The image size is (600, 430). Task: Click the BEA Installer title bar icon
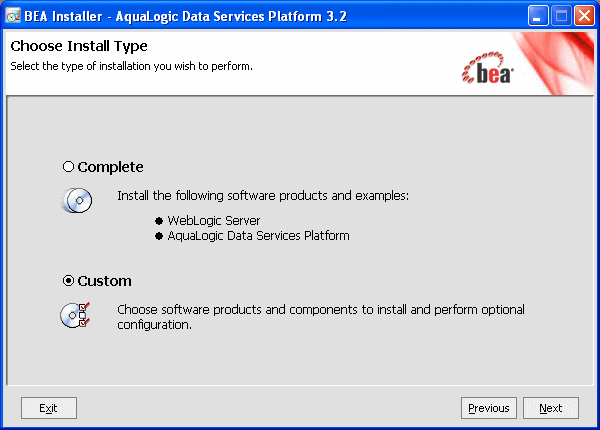pyautogui.click(x=13, y=16)
